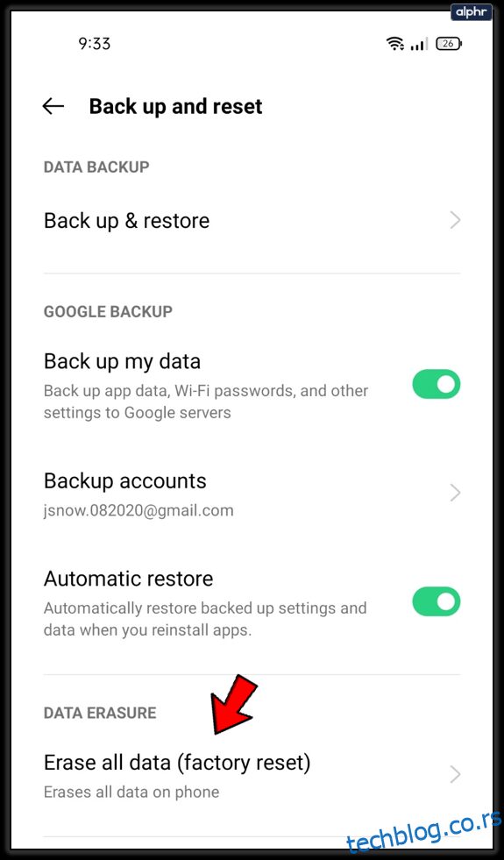Viewport: 504px width, 860px height.
Task: Tap chevron next to Erase all data
Action: 455,774
